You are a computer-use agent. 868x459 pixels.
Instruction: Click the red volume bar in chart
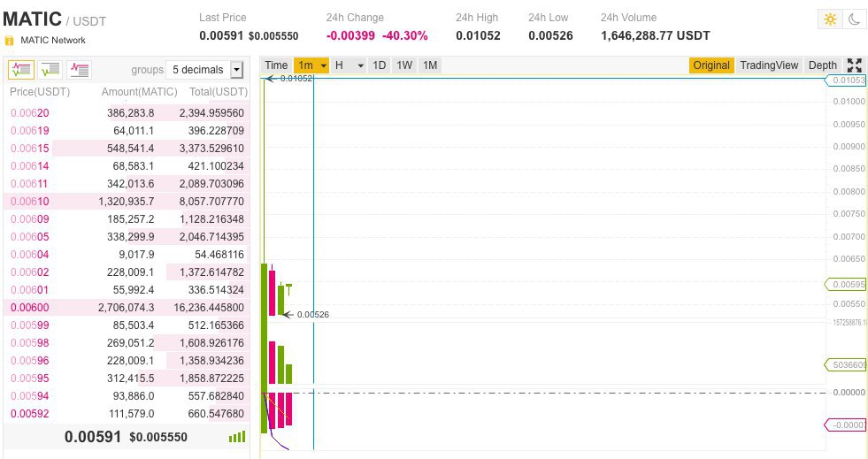pyautogui.click(x=272, y=363)
